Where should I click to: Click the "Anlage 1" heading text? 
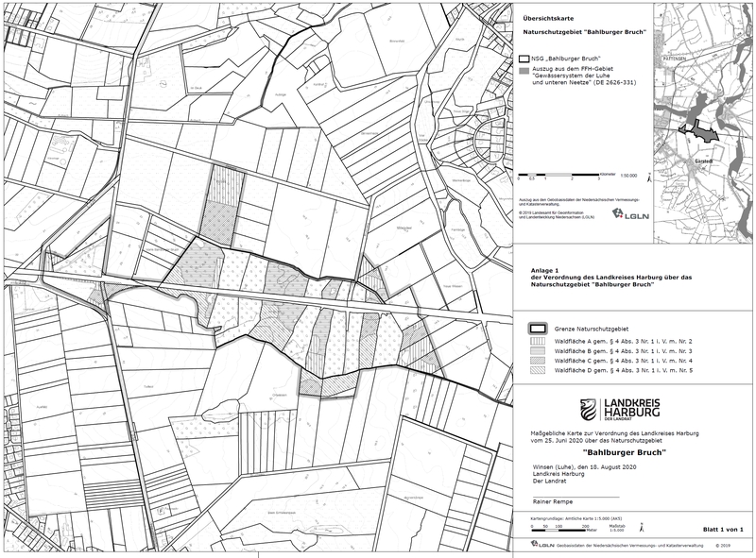[x=532, y=268]
